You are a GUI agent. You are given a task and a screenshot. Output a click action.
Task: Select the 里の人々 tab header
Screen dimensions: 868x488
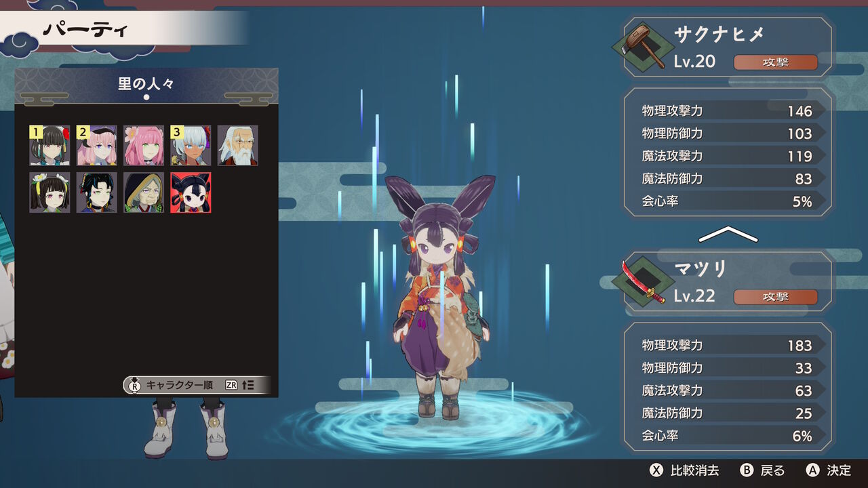point(146,85)
